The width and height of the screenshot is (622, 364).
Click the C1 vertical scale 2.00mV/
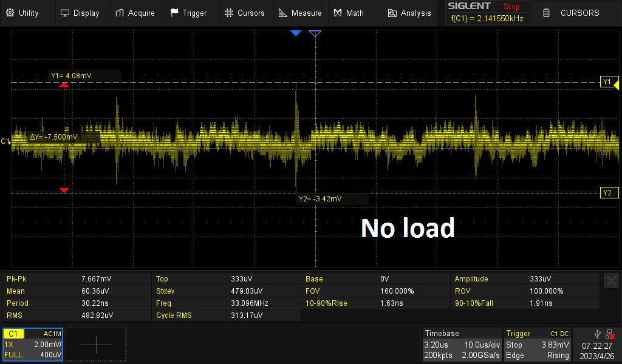coord(47,345)
